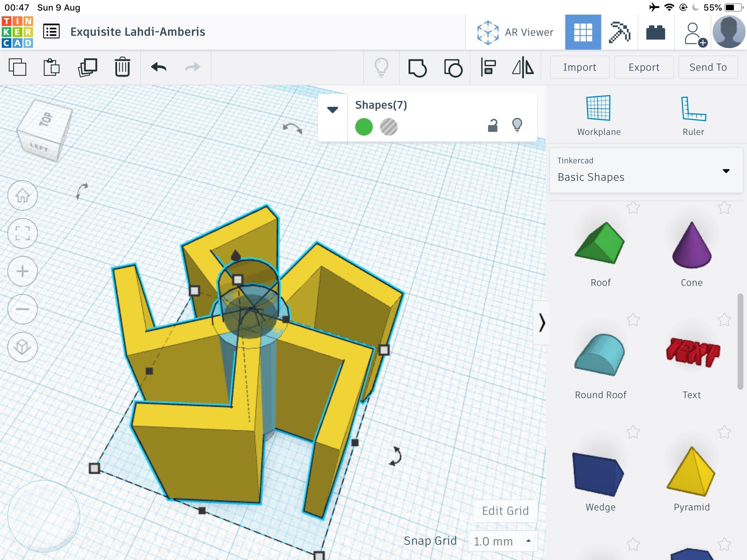Click the Import button
The image size is (747, 560).
tap(580, 67)
